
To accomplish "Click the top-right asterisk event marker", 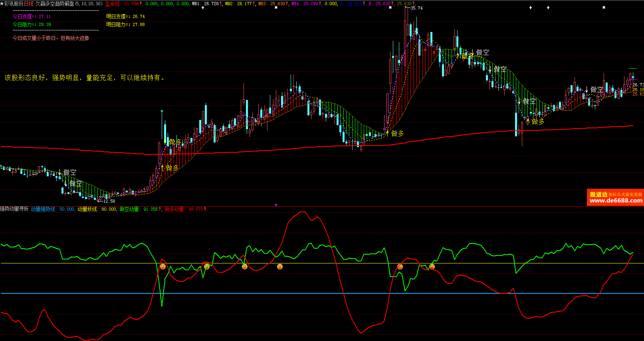I will click(604, 8).
